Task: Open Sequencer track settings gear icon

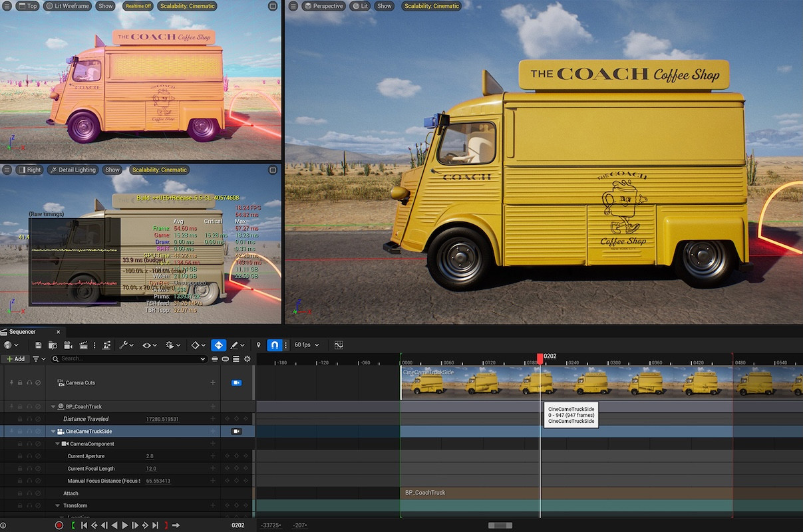Action: [247, 359]
